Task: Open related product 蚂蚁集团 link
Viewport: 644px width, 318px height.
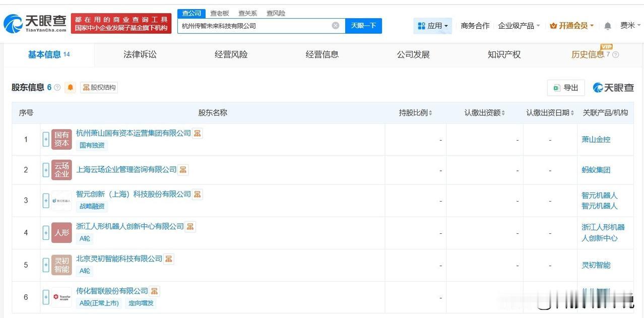Action: pos(596,170)
